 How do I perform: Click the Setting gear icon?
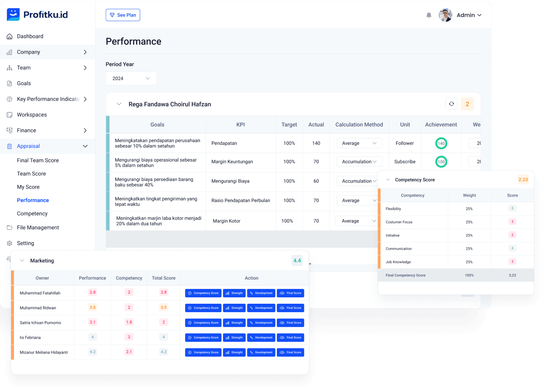[9, 243]
